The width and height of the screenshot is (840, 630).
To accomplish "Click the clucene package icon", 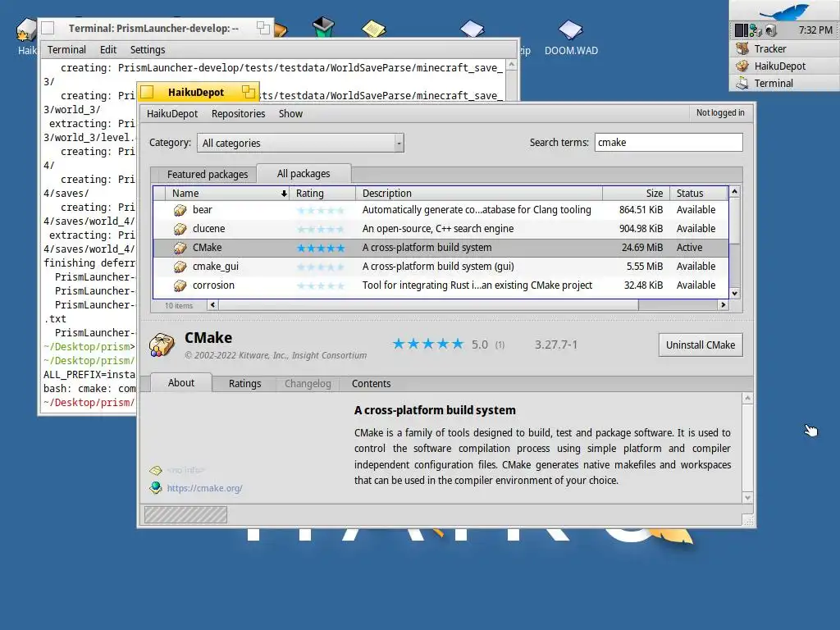I will (180, 229).
